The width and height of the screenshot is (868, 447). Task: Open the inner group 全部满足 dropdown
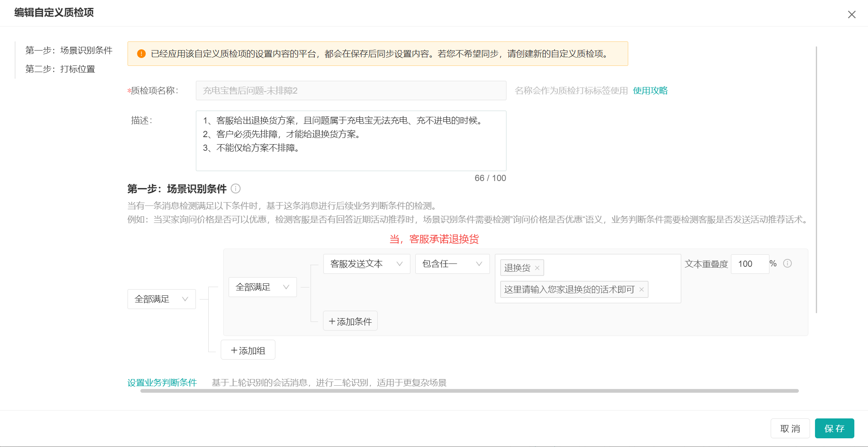click(263, 287)
